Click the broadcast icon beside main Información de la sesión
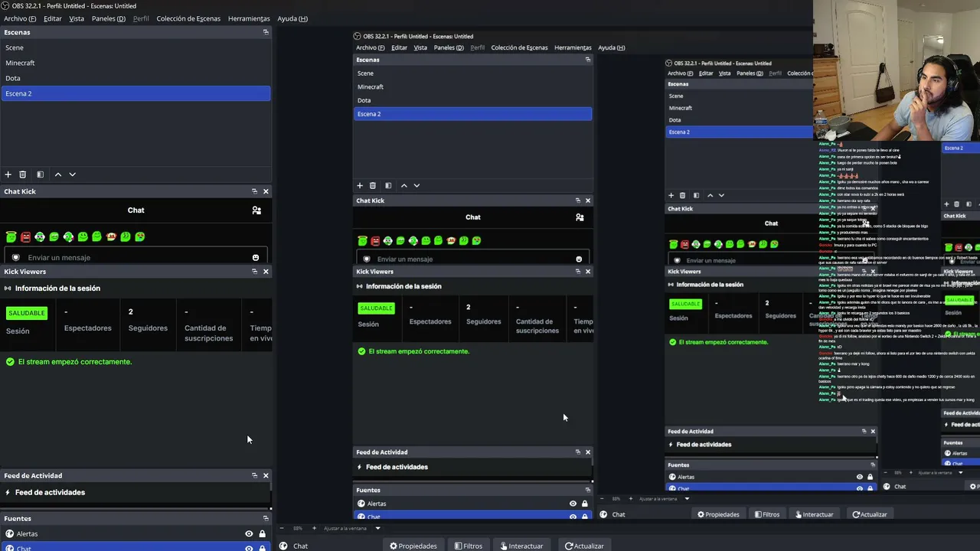This screenshot has height=551, width=980. pos(8,289)
